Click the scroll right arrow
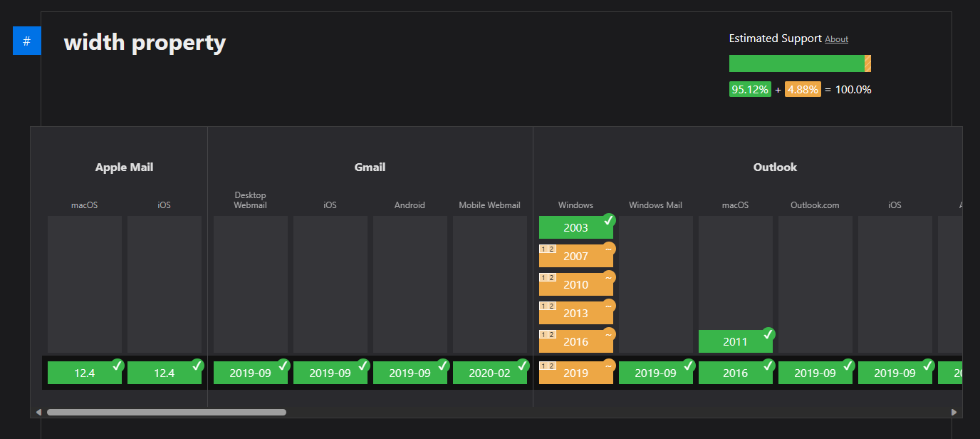This screenshot has height=439, width=980. tap(954, 412)
